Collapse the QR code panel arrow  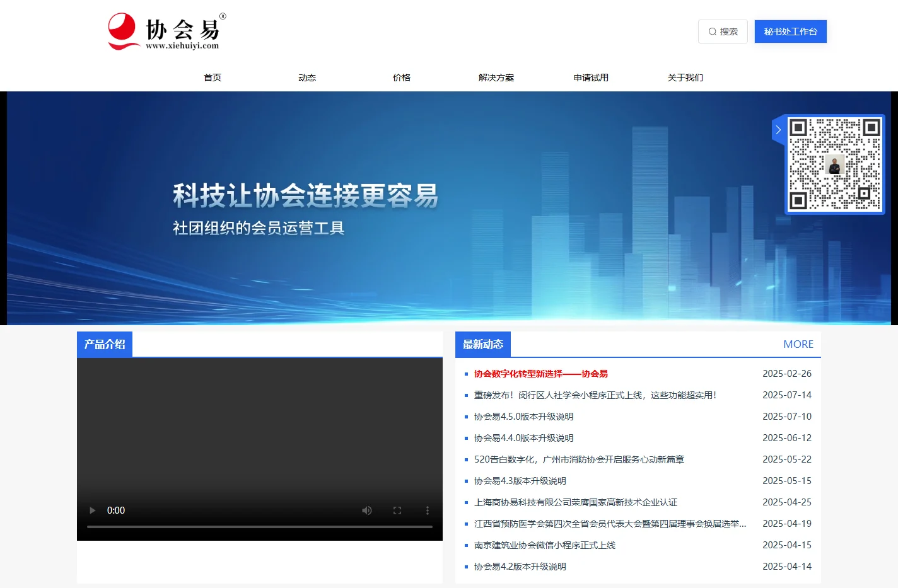[778, 130]
